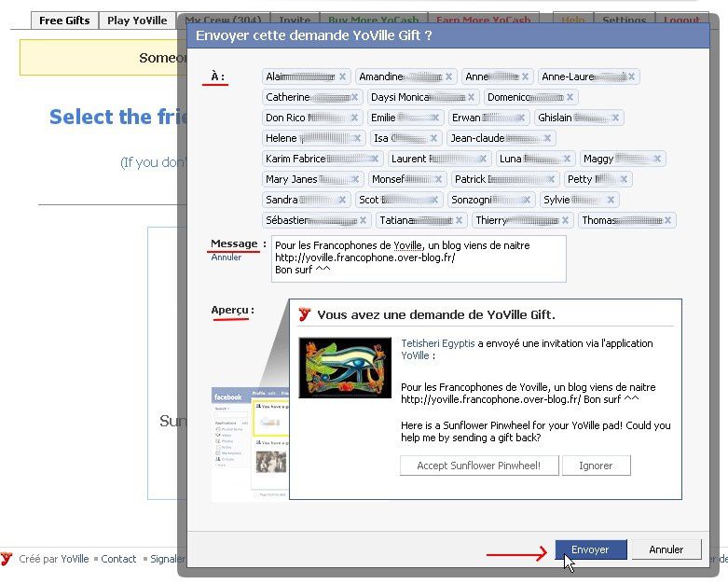The height and width of the screenshot is (584, 728).
Task: Remove recipient Scot with its x icon
Action: 435,200
